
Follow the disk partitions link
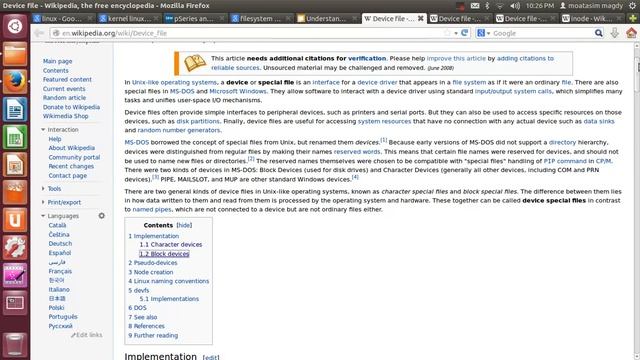click(198, 121)
